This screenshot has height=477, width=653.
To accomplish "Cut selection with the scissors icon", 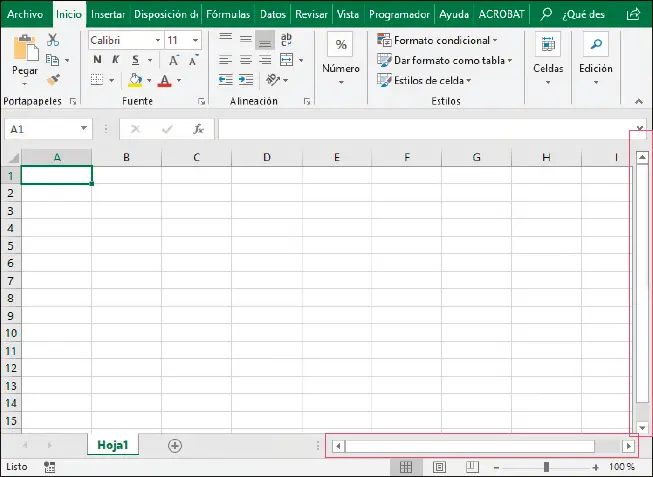I will coord(52,40).
